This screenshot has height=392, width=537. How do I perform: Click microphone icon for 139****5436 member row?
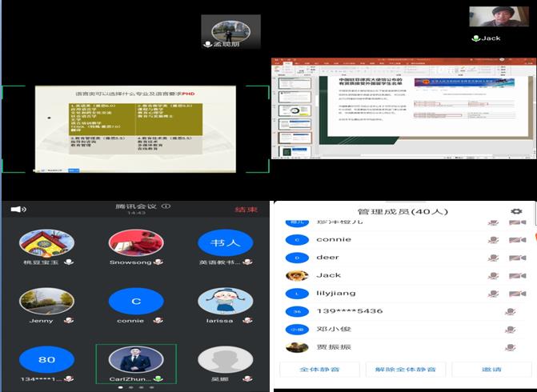[510, 311]
